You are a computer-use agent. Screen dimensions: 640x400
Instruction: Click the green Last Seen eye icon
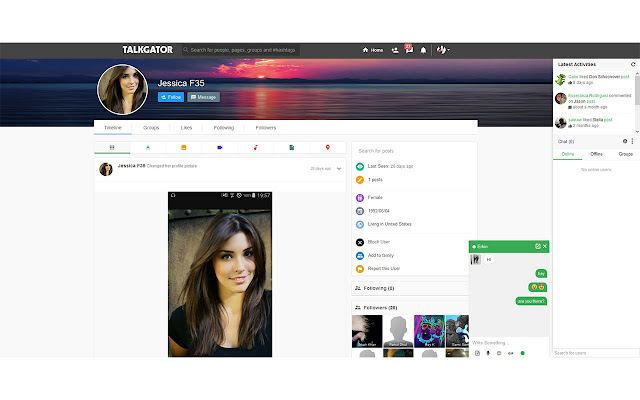(360, 167)
